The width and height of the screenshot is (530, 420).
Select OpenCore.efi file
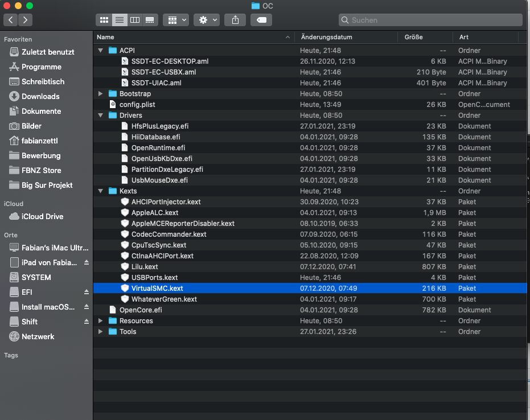pos(310,310)
